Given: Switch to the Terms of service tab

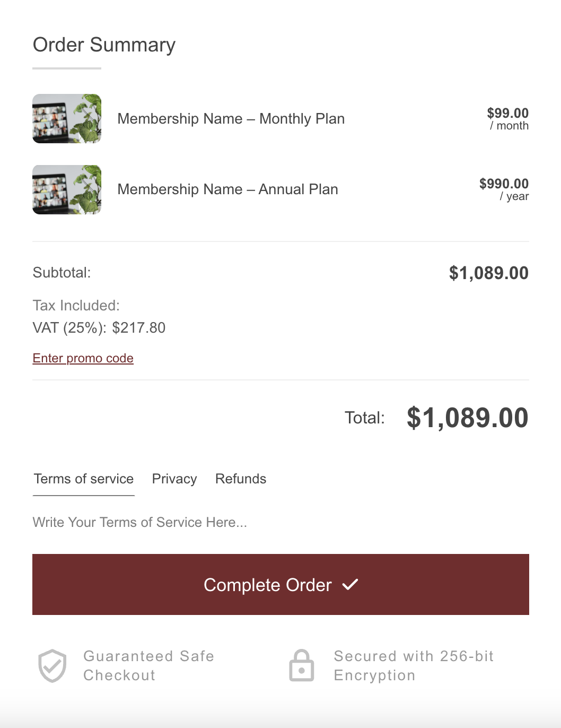Looking at the screenshot, I should [x=84, y=479].
